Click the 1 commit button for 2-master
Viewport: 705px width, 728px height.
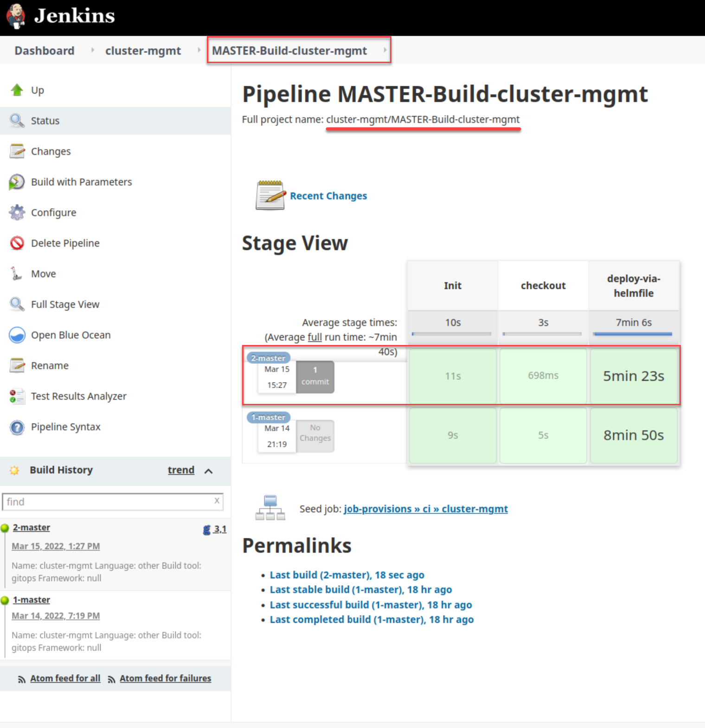pyautogui.click(x=315, y=377)
